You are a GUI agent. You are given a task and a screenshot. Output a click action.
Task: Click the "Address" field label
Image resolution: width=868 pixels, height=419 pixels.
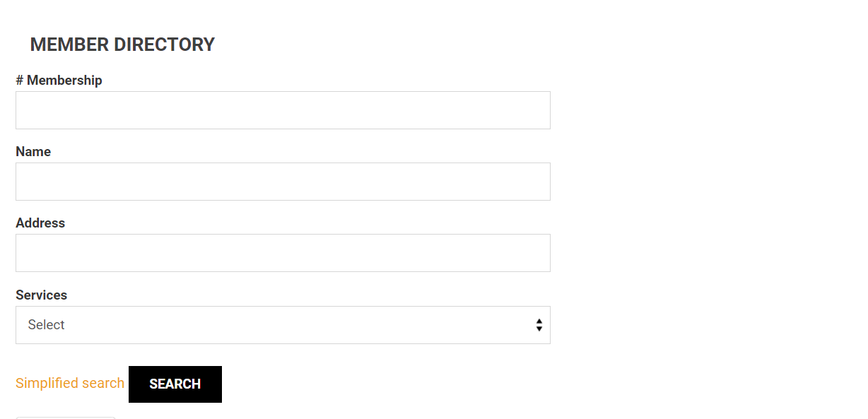40,223
